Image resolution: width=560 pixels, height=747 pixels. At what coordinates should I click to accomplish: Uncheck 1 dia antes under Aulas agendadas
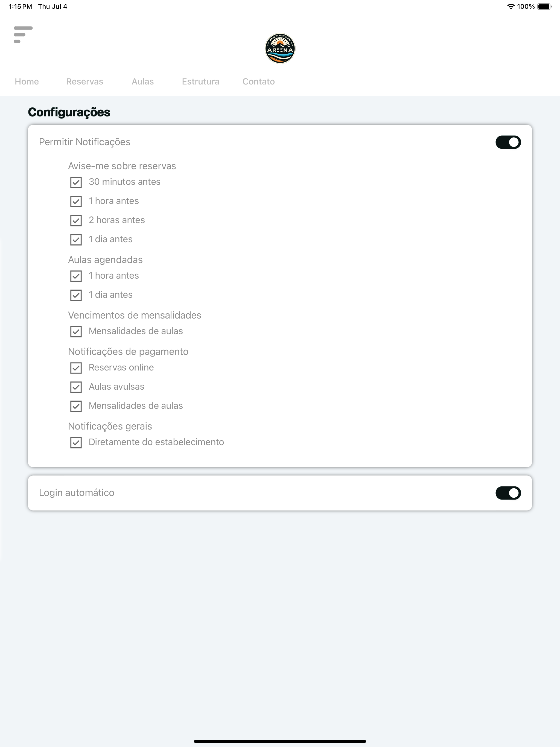tap(76, 295)
